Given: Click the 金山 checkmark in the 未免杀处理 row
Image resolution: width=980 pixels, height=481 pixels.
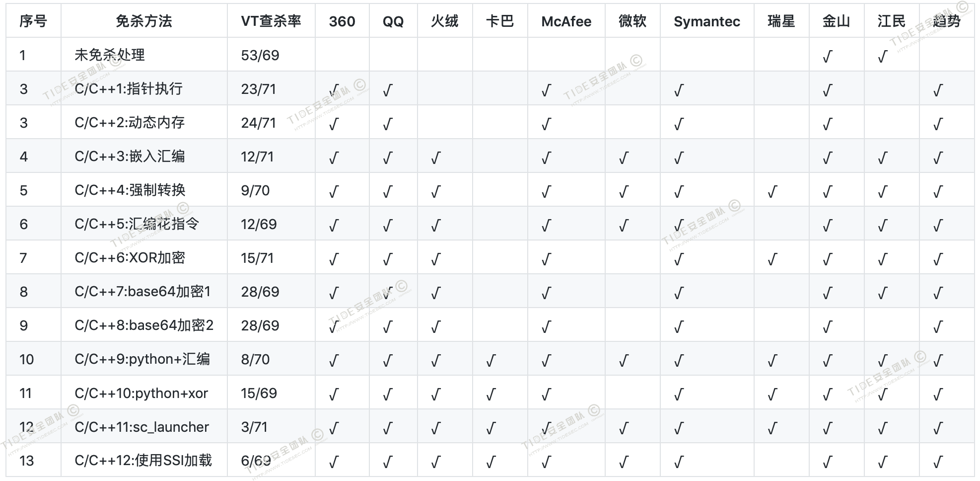Looking at the screenshot, I should 827,57.
